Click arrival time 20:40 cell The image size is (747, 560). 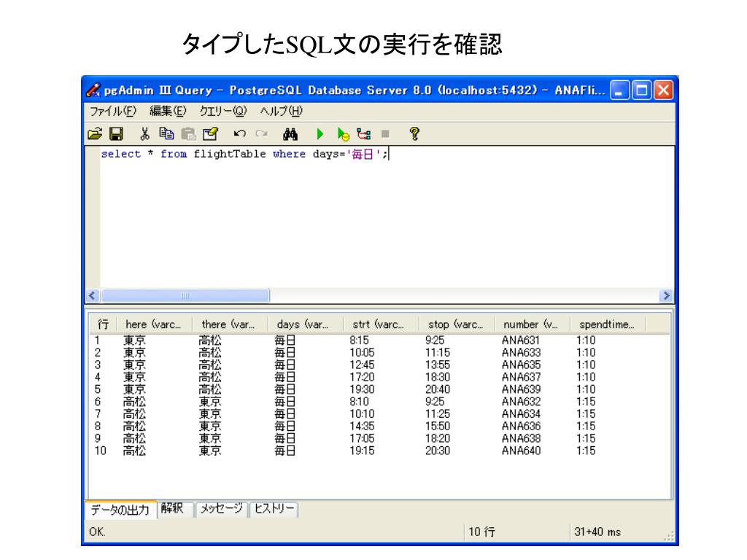coord(438,389)
